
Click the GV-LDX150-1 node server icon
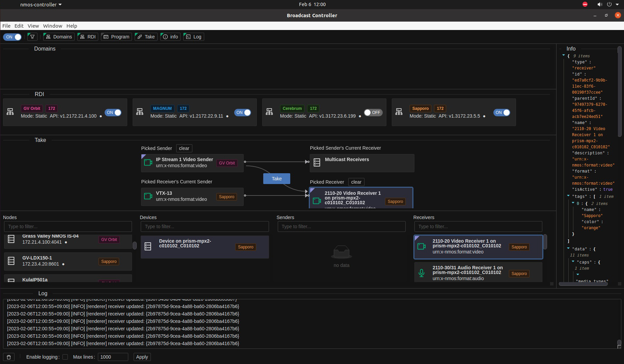point(11,261)
